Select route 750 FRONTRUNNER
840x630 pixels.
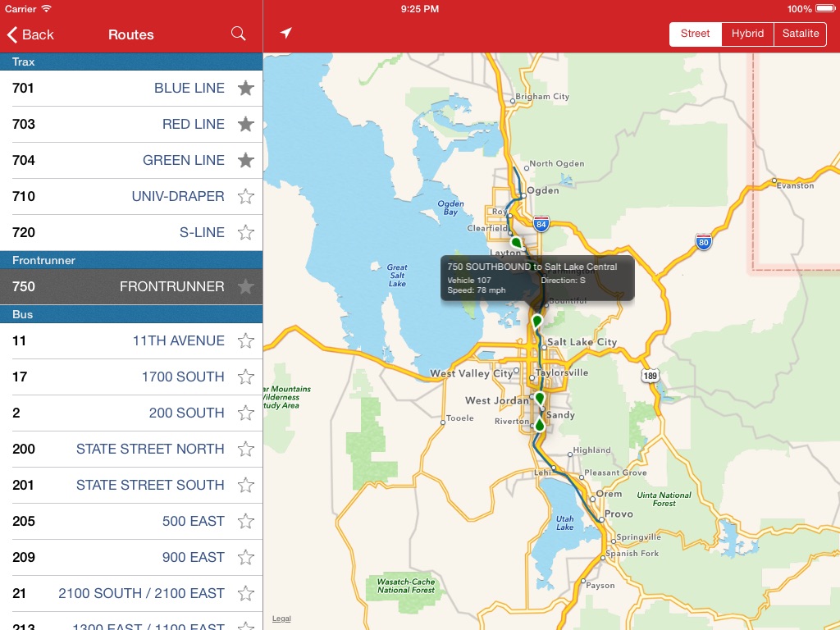click(131, 286)
